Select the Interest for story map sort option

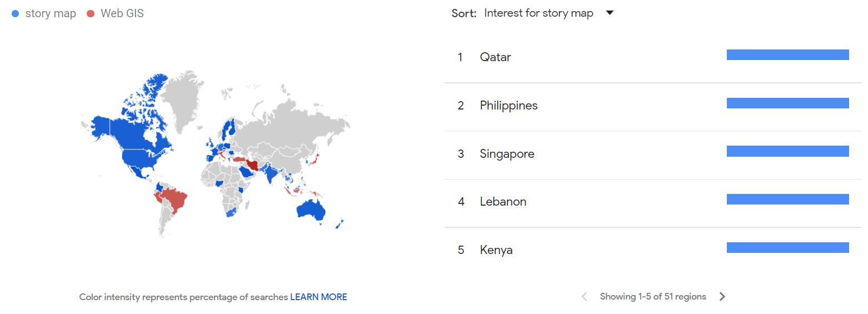[538, 13]
